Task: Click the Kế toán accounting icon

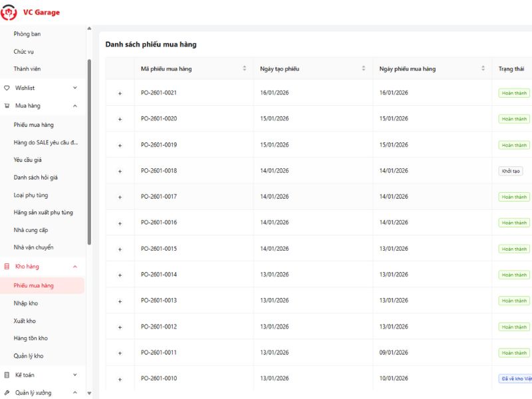Action: [x=7, y=375]
